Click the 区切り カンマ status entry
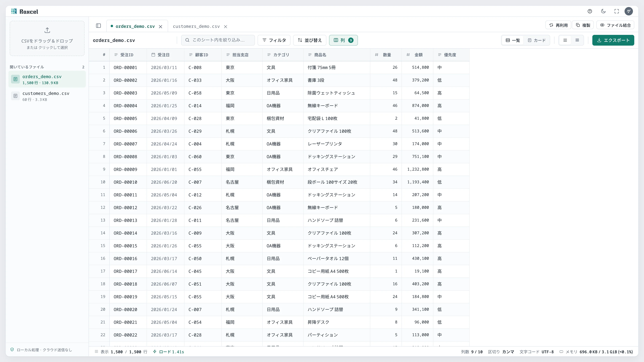Image resolution: width=644 pixels, height=362 pixels. click(501, 352)
